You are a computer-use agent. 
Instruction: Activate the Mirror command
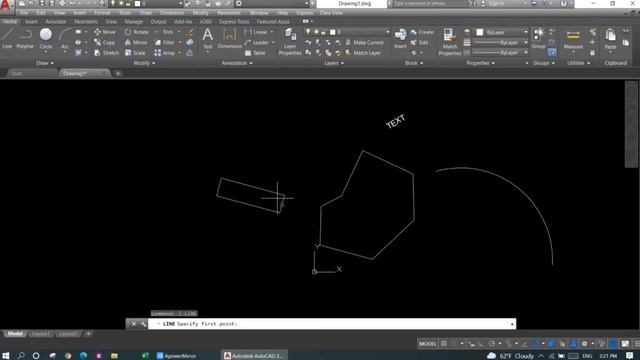click(x=136, y=42)
